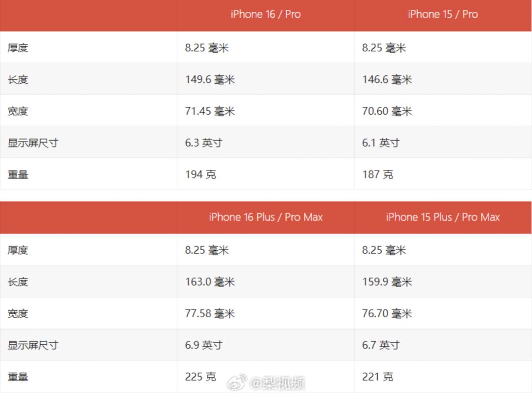The height and width of the screenshot is (393, 532).
Task: Select the 187 克 weight cell
Action: pos(377,174)
